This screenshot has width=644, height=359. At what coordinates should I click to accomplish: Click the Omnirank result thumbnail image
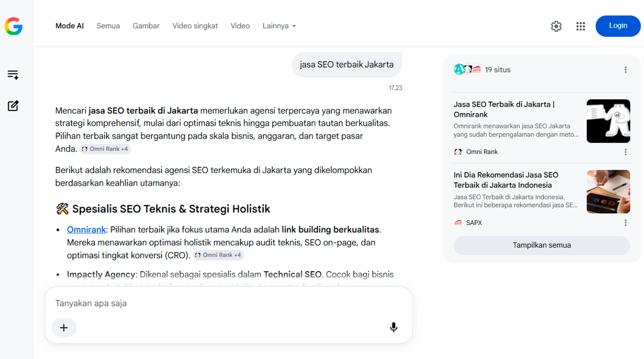tap(608, 121)
